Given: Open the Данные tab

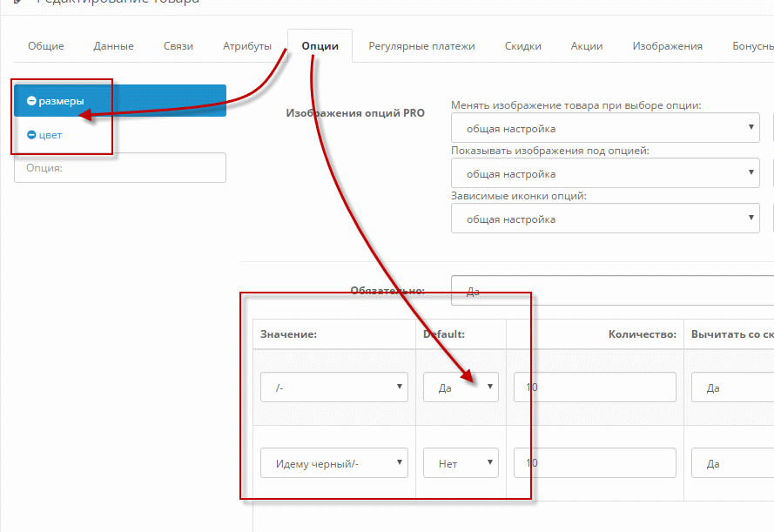Looking at the screenshot, I should pos(113,46).
